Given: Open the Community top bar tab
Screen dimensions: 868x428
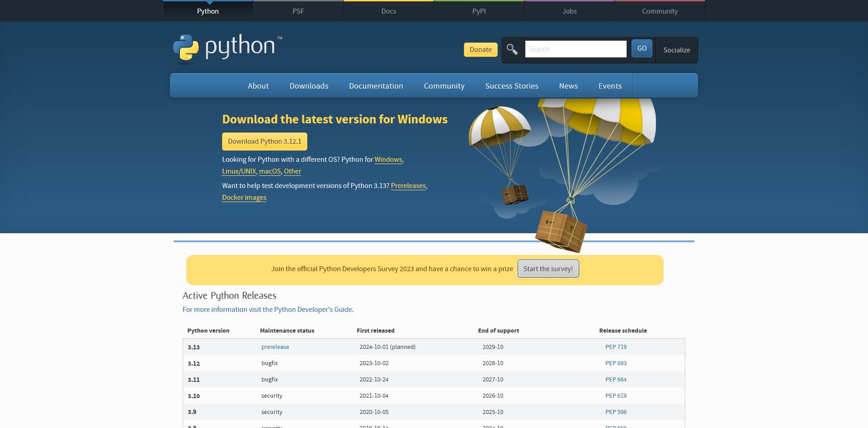Looking at the screenshot, I should click(660, 11).
